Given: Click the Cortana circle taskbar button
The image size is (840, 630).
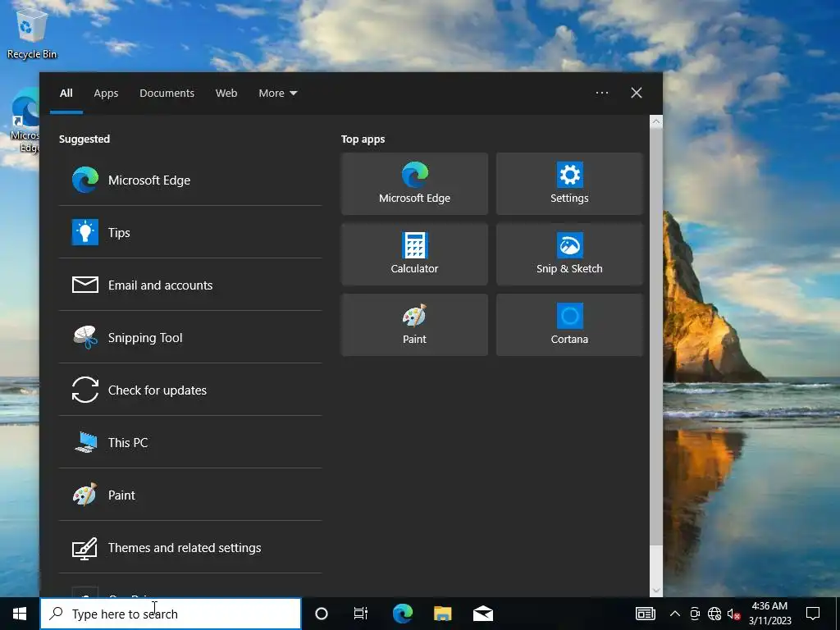Looking at the screenshot, I should coord(322,614).
